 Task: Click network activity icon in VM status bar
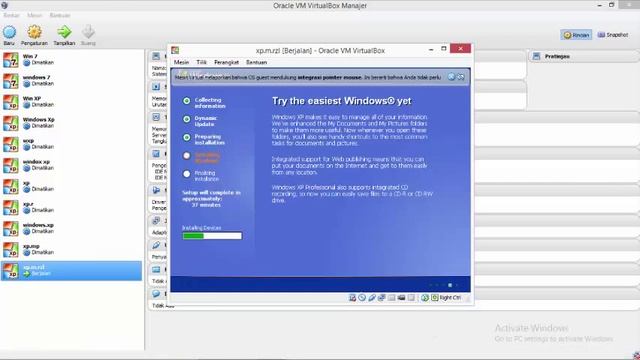(382, 298)
